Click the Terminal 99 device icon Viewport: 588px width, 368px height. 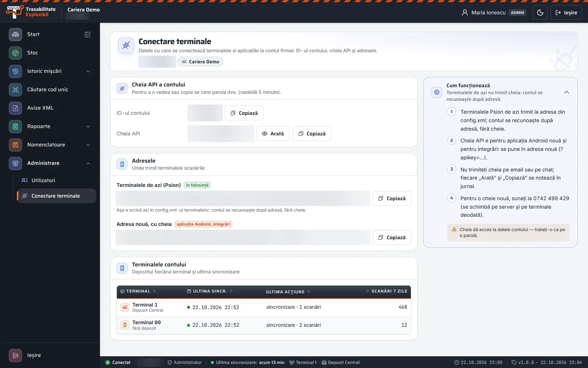point(125,325)
